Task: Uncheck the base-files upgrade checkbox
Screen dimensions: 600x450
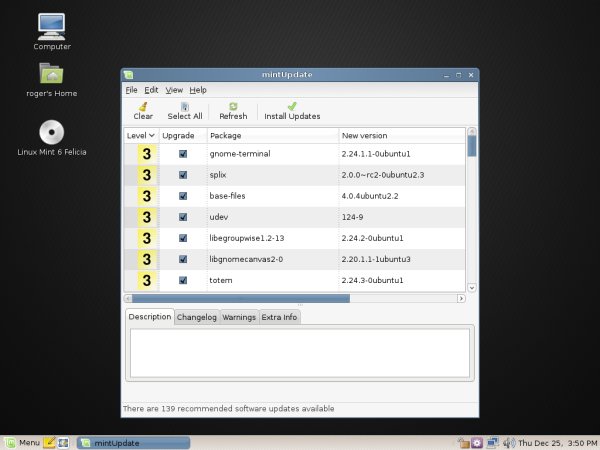Action: tap(183, 196)
